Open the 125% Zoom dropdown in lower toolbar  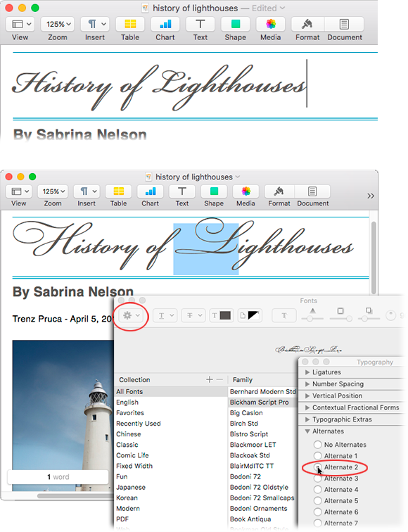(53, 191)
